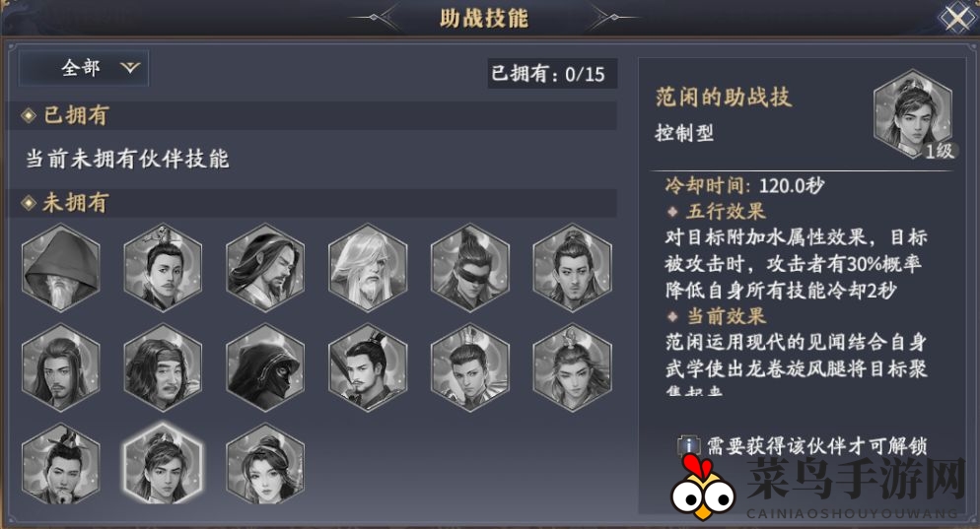Choose the blindfolded warrior companion portrait
The image size is (980, 529).
click(470, 268)
